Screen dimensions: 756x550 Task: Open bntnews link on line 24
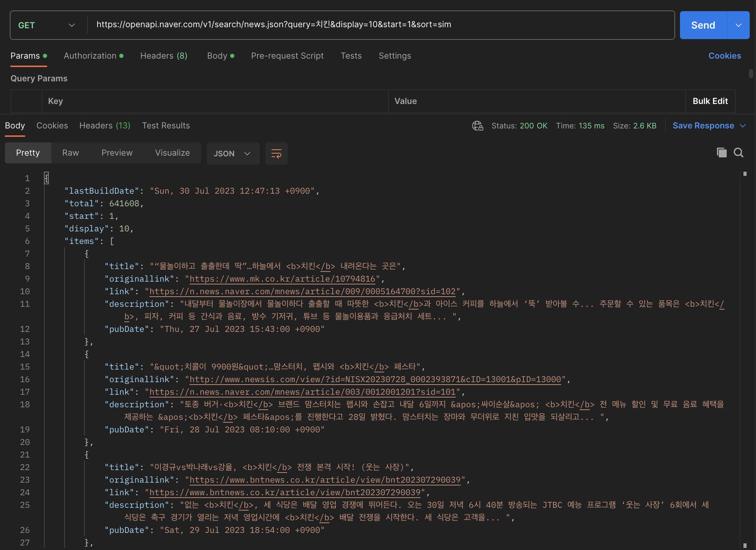pyautogui.click(x=285, y=492)
